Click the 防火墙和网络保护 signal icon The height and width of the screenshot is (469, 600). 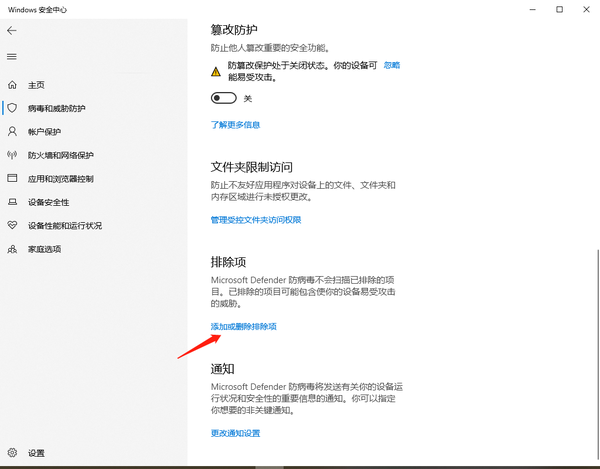pyautogui.click(x=13, y=155)
